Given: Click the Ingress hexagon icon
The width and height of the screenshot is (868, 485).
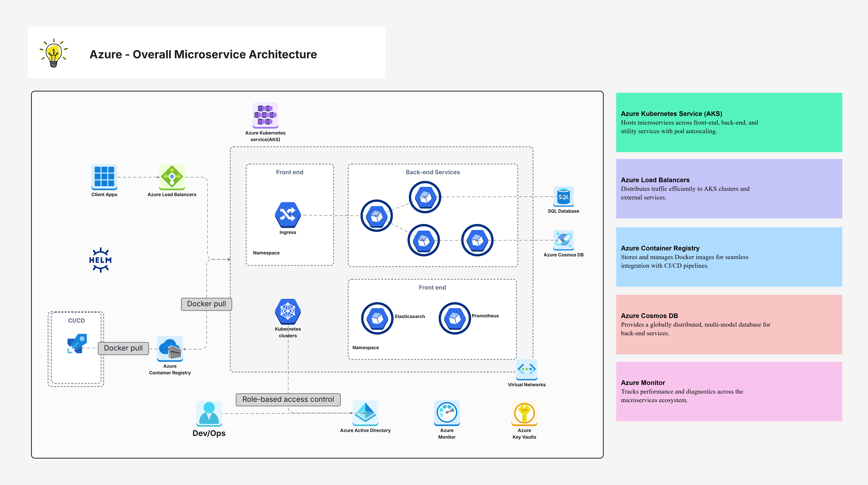Looking at the screenshot, I should (288, 215).
